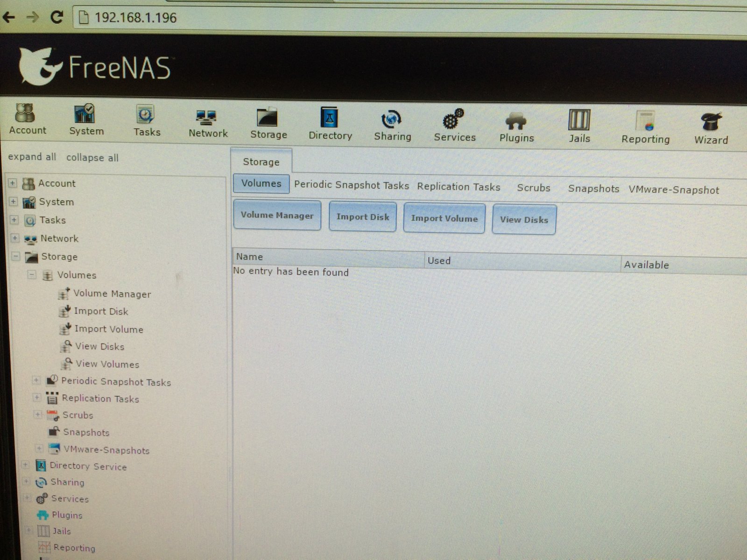The width and height of the screenshot is (747, 560).
Task: Open the System toolbar icon
Action: (x=86, y=120)
